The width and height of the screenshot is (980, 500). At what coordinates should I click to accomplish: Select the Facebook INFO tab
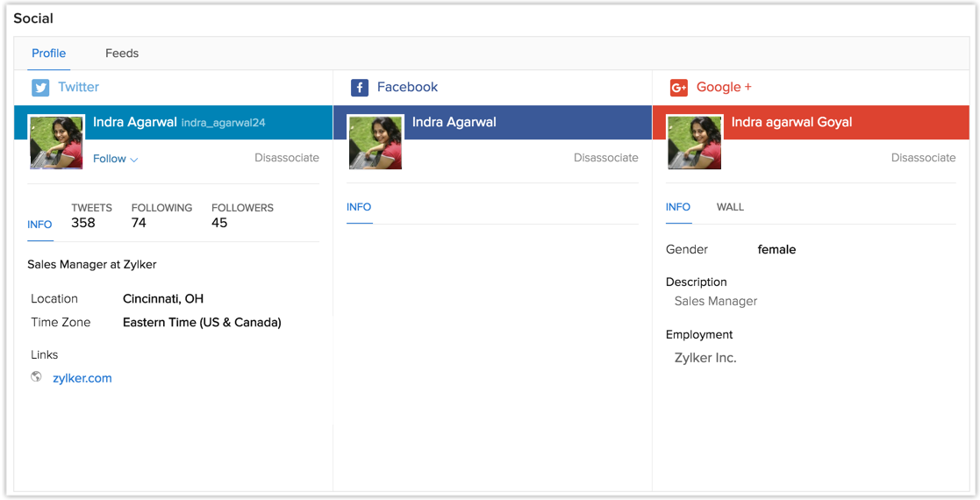pyautogui.click(x=359, y=207)
